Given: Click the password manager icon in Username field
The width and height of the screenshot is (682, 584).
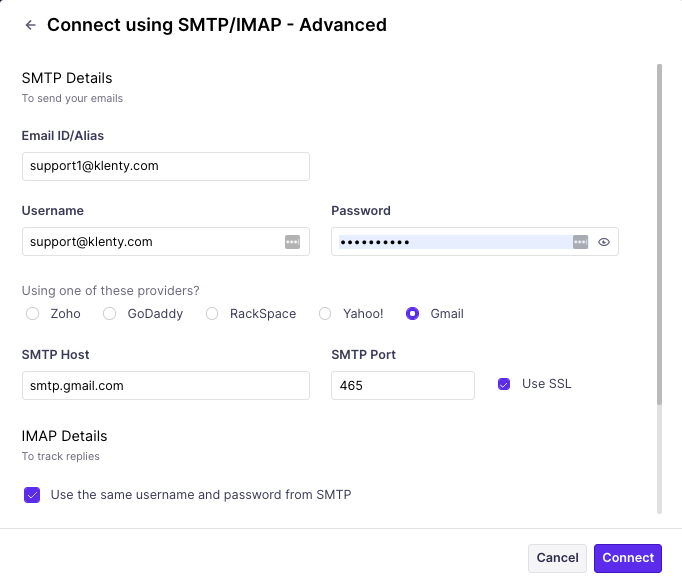Looking at the screenshot, I should click(x=292, y=242).
